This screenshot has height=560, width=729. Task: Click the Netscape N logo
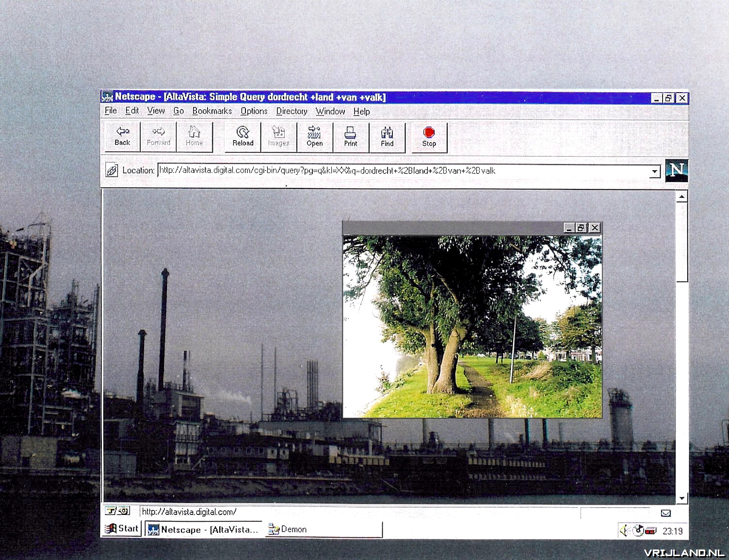[x=676, y=170]
